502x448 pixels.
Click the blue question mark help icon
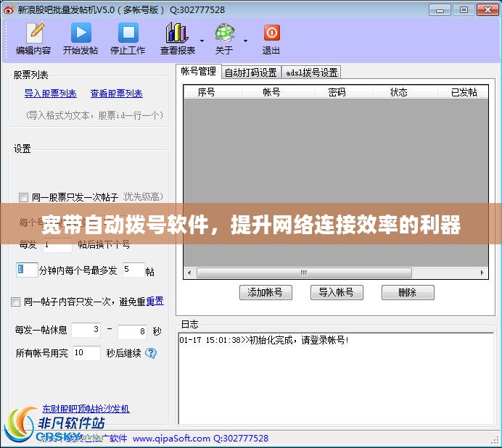[x=151, y=353]
